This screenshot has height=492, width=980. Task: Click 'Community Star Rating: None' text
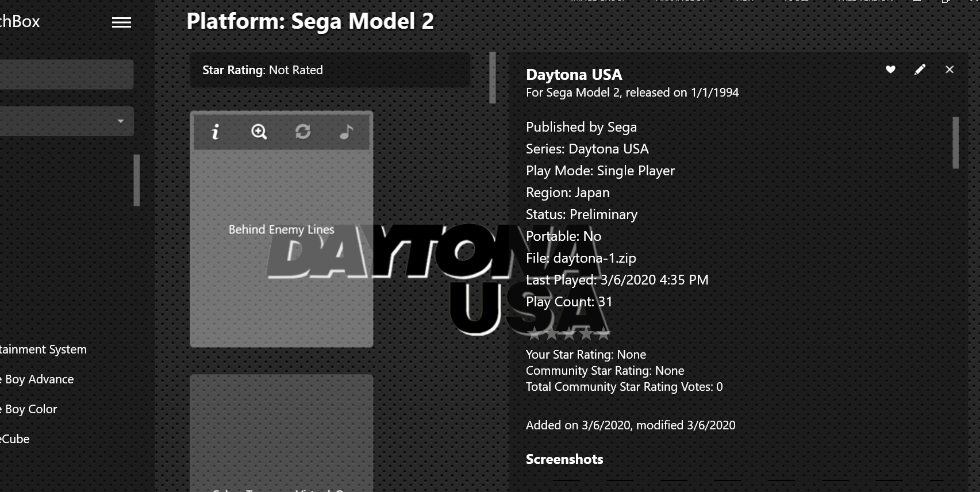coord(605,371)
